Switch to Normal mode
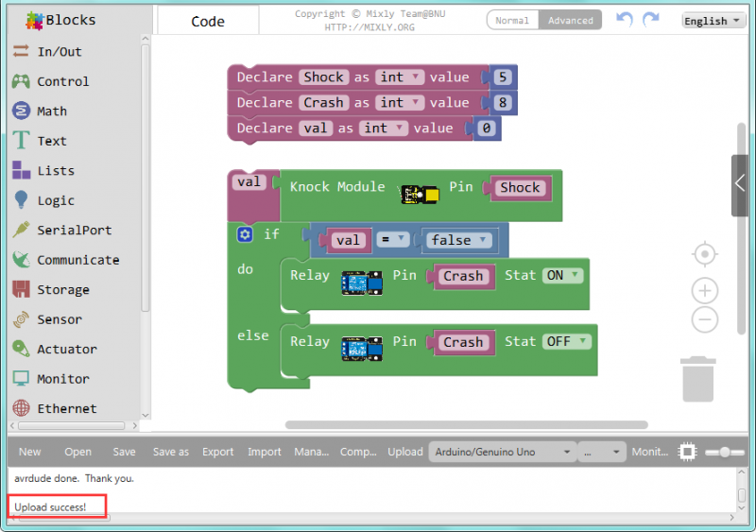Image resolution: width=756 pixels, height=532 pixels. tap(512, 20)
